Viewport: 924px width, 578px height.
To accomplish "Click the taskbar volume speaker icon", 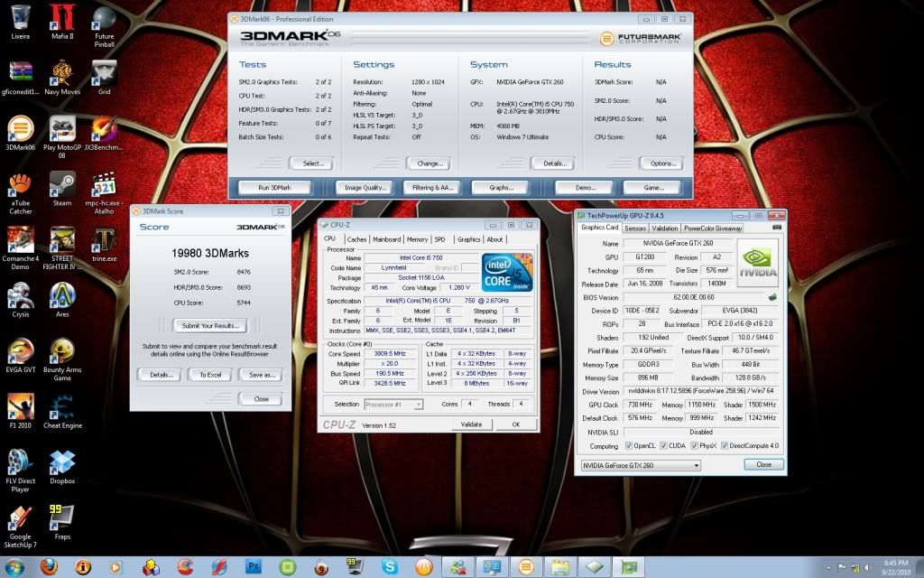I will click(x=868, y=568).
